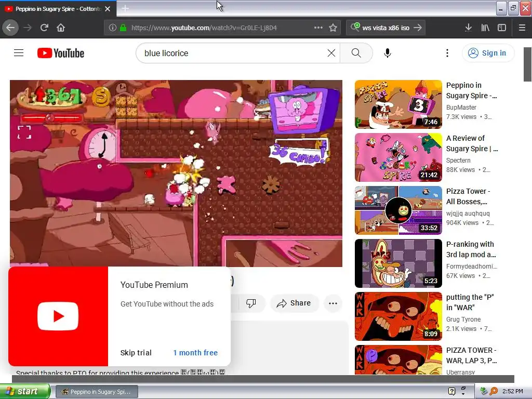The image size is (532, 399).
Task: Reload the current page
Action: pos(44,28)
